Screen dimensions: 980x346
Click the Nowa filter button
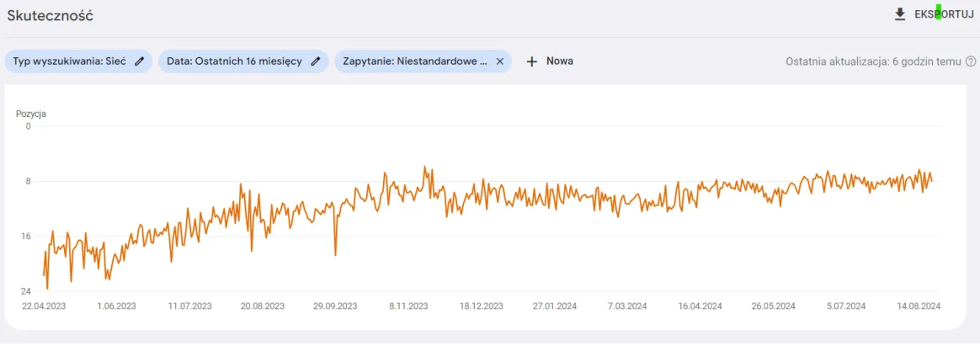pyautogui.click(x=550, y=61)
